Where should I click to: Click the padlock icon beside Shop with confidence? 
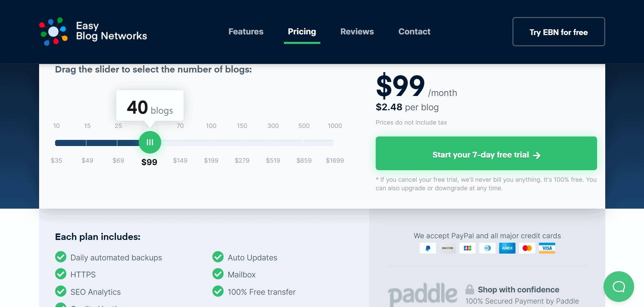click(x=470, y=289)
